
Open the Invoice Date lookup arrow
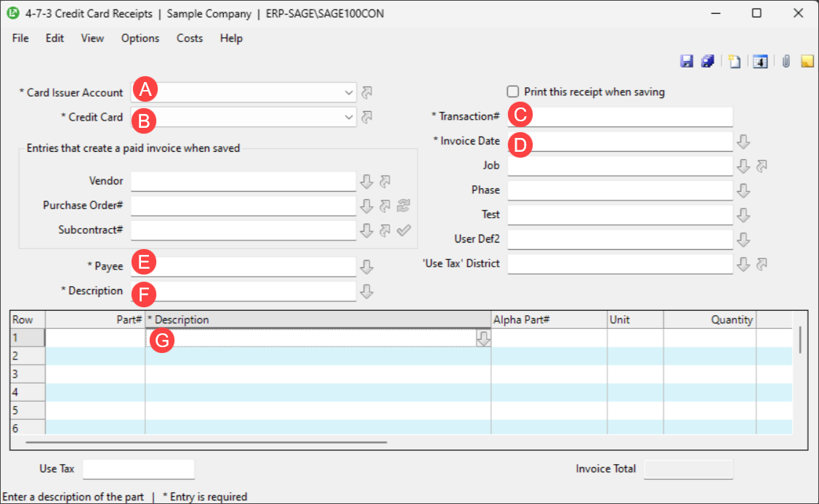coord(743,142)
